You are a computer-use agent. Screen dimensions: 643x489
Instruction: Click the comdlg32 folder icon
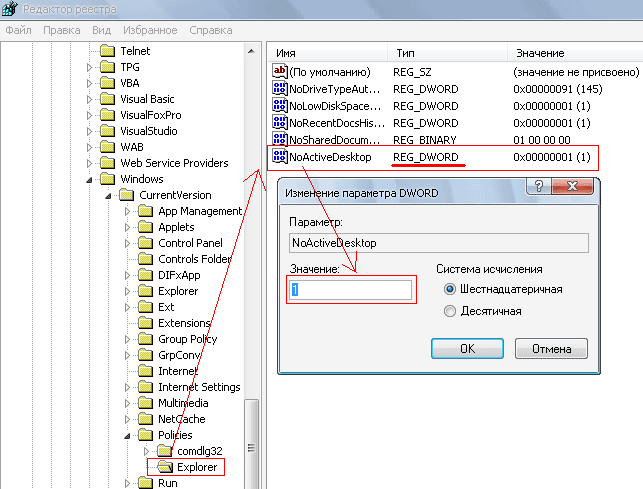click(x=164, y=451)
